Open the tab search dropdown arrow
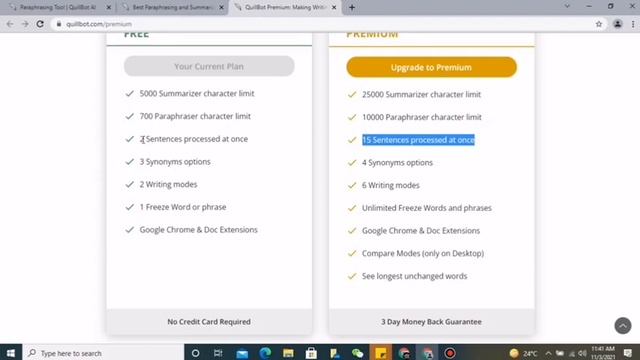This screenshot has width=640, height=360. tap(567, 7)
